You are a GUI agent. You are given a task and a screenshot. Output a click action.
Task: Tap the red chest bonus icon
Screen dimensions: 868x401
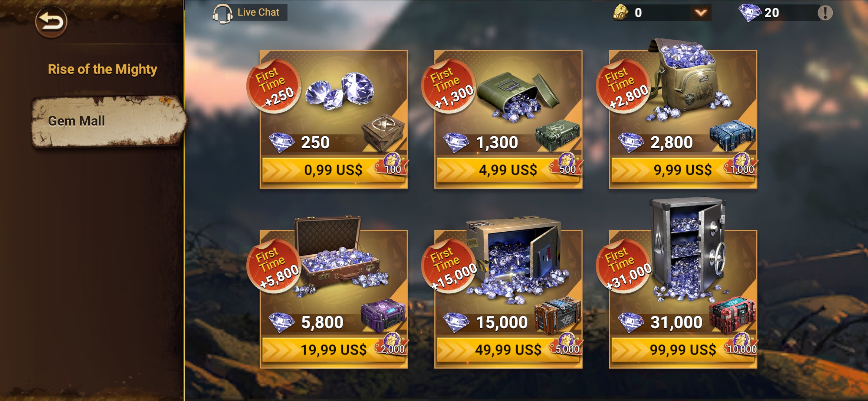[733, 315]
